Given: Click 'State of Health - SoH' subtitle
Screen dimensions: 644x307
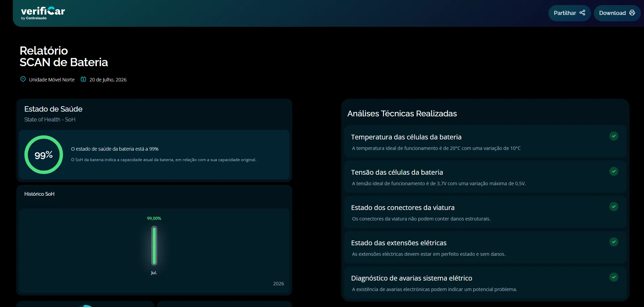Looking at the screenshot, I should 50,119.
